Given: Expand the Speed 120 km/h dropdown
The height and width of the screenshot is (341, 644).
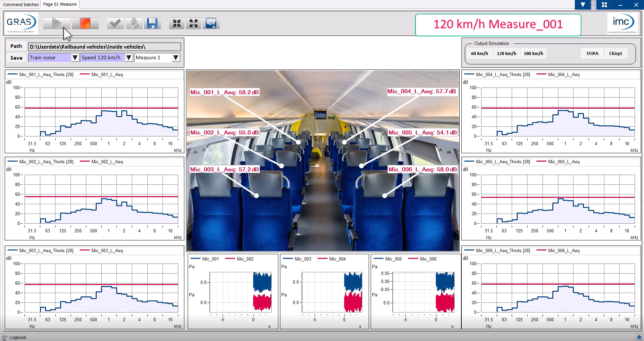Looking at the screenshot, I should point(129,58).
